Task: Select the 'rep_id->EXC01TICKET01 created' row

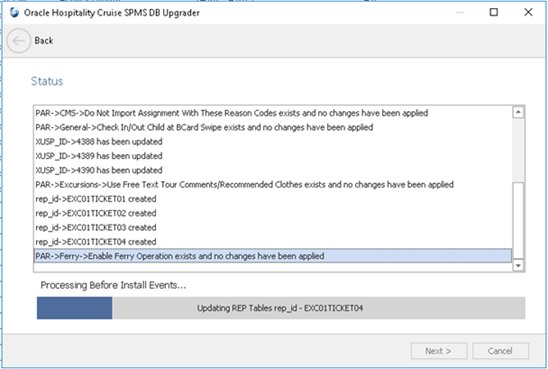Action: (x=273, y=198)
